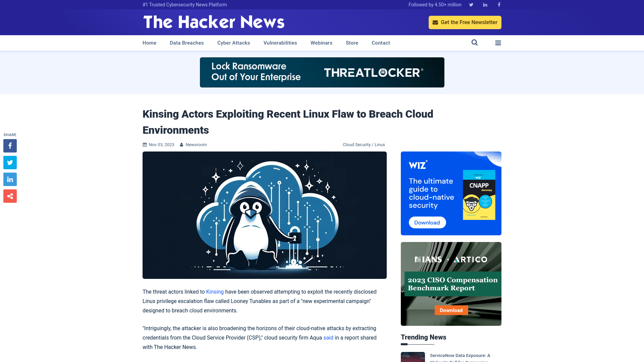Click the LinkedIn share icon

(x=10, y=179)
